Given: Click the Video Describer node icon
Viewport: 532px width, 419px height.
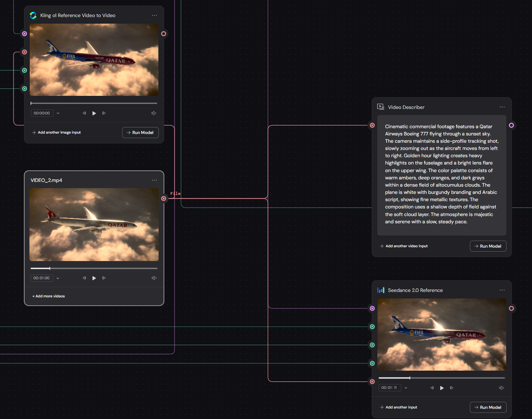Looking at the screenshot, I should [x=381, y=107].
